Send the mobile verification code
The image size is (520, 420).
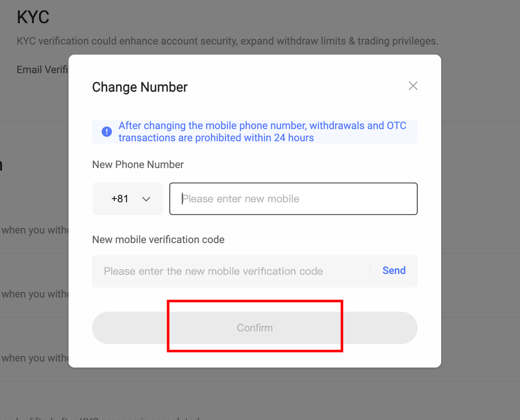tap(394, 271)
